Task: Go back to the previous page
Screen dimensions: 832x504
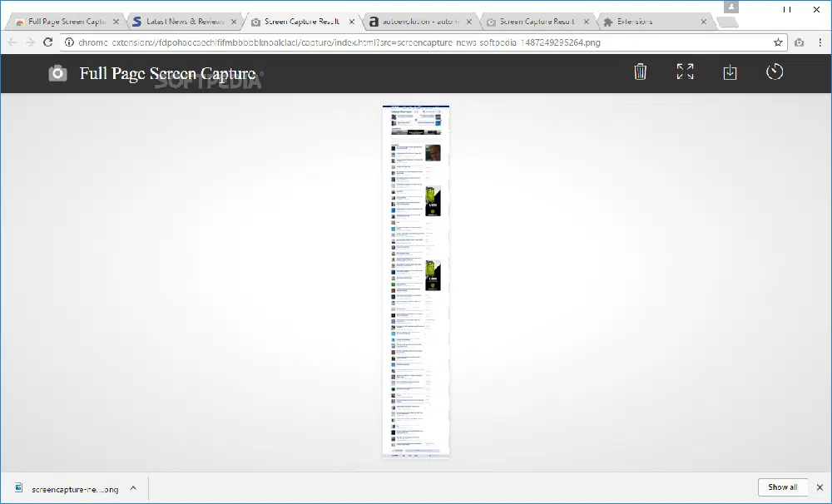Action: point(12,42)
